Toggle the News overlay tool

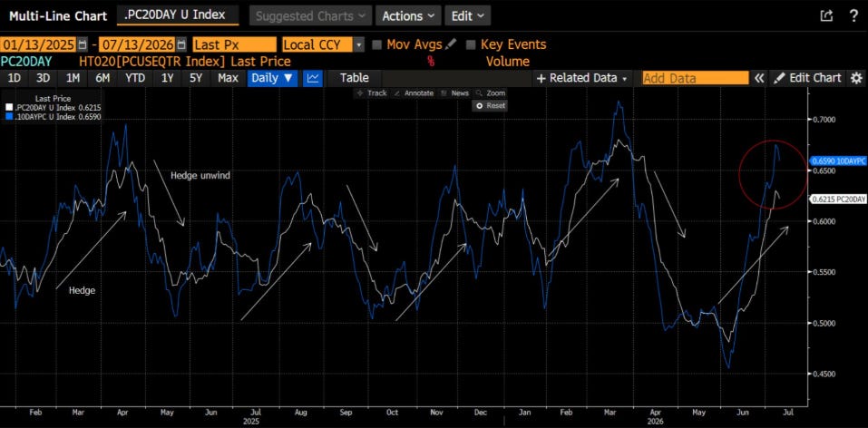coord(455,93)
